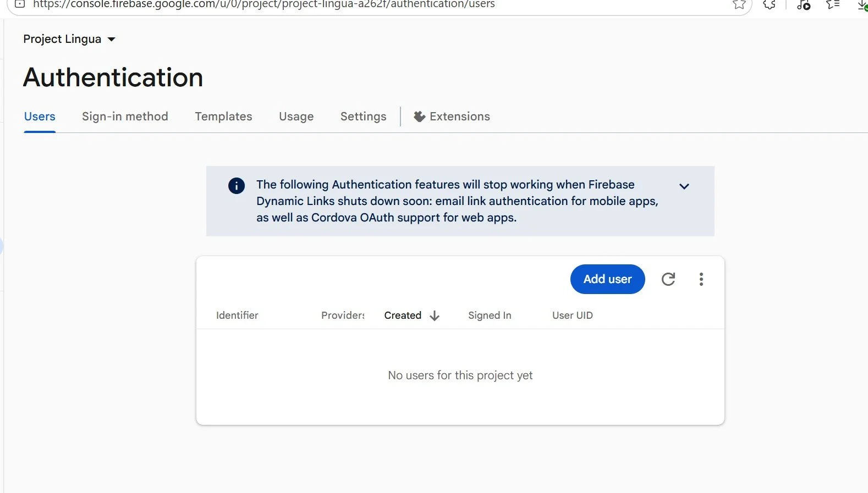
Task: Click the User UID column header
Action: (x=573, y=315)
